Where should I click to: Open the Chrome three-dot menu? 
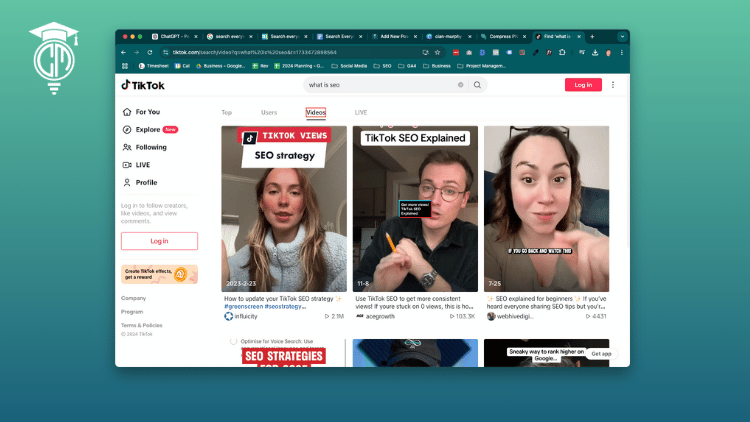622,52
